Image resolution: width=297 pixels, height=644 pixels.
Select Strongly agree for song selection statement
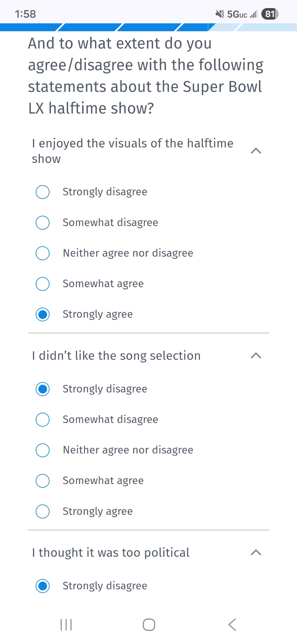point(42,511)
